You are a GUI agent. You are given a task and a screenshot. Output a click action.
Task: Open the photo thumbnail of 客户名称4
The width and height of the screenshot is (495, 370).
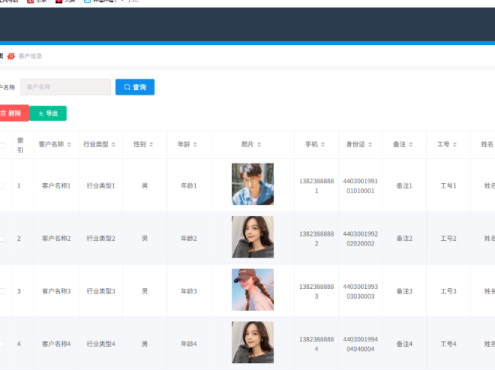(x=253, y=342)
